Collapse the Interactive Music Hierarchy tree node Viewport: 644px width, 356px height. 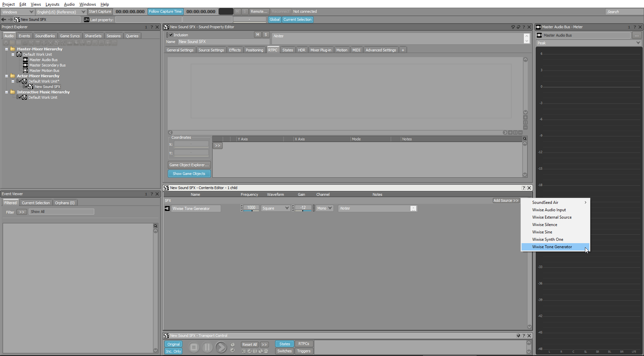(x=6, y=92)
